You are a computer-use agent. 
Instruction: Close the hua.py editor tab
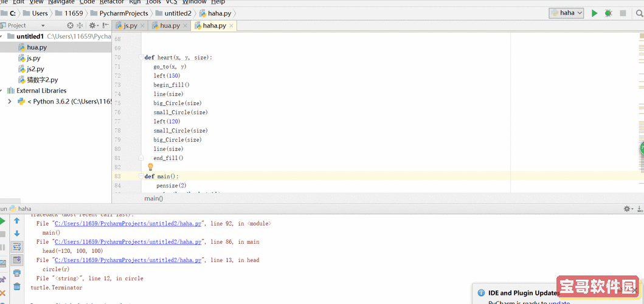click(x=185, y=26)
